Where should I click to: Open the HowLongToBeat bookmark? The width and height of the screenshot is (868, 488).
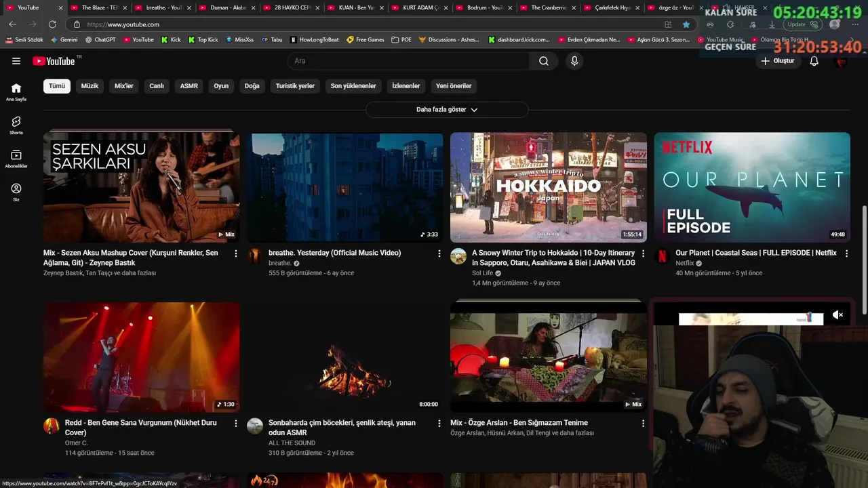[x=314, y=40]
